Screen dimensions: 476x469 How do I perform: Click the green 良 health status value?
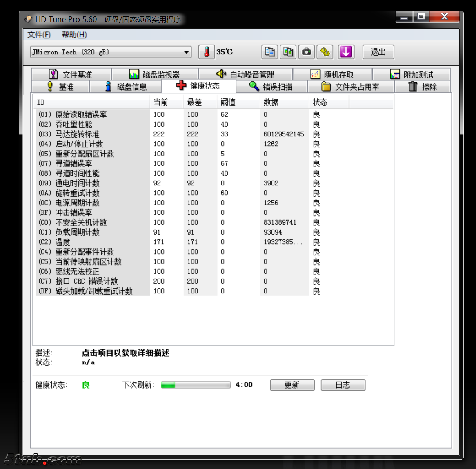coord(86,385)
